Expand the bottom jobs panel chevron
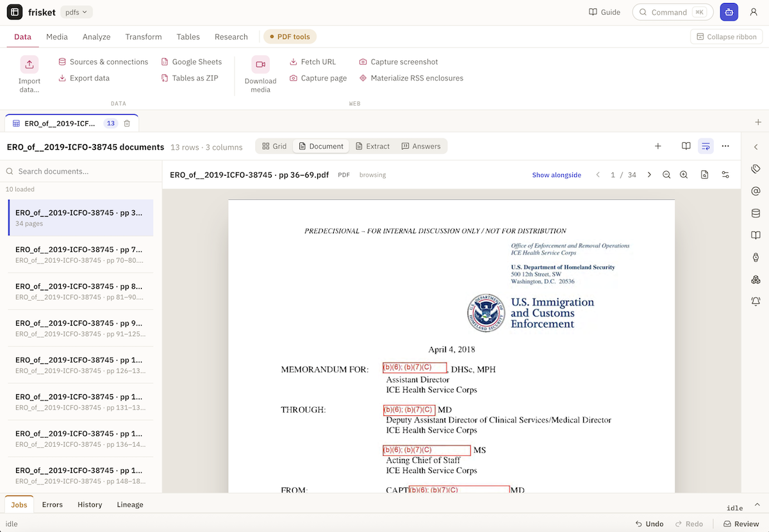This screenshot has width=769, height=532. [757, 504]
